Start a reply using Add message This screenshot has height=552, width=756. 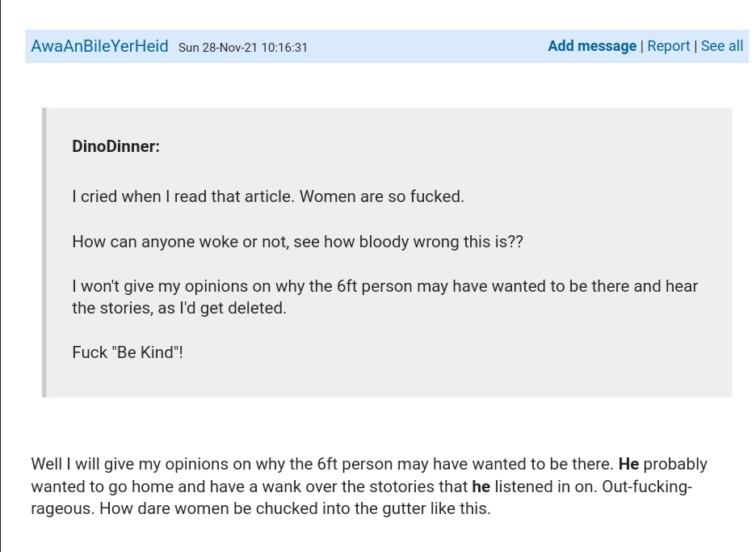click(x=592, y=46)
